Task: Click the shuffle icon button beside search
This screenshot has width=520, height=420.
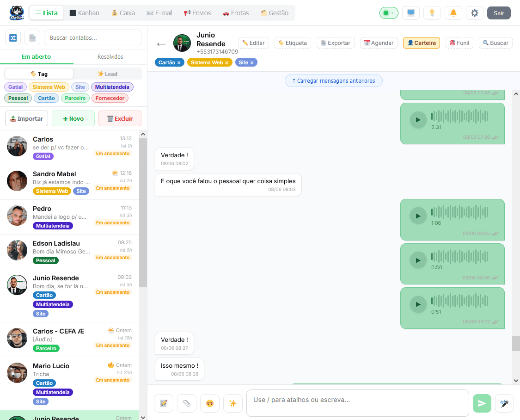Action: (13, 38)
